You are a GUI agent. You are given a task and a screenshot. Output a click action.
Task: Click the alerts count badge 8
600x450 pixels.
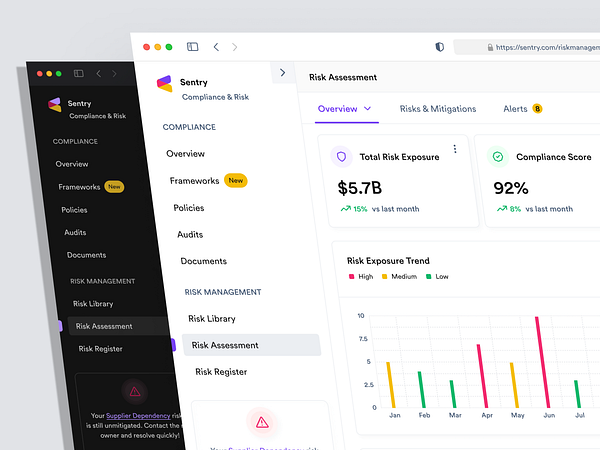click(x=537, y=109)
